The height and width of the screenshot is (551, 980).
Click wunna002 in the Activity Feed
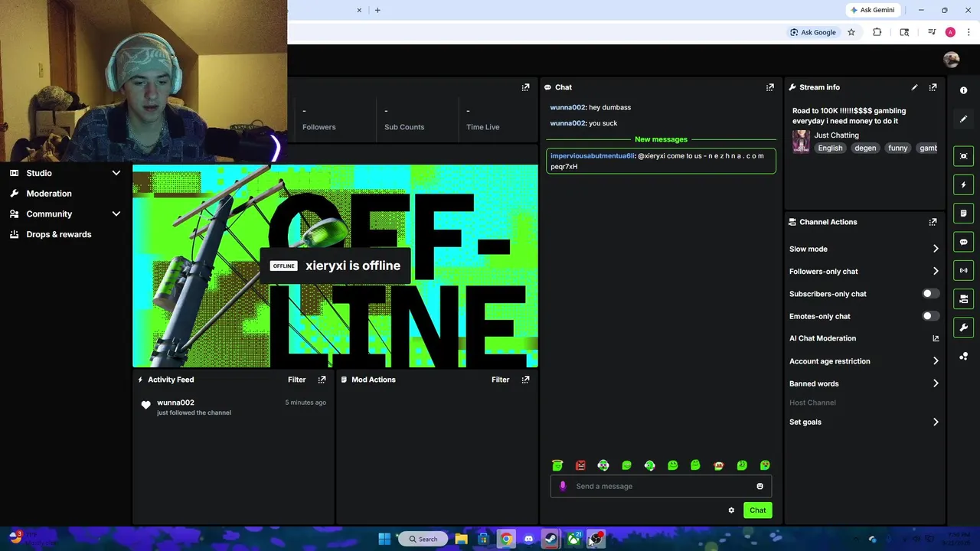(175, 403)
